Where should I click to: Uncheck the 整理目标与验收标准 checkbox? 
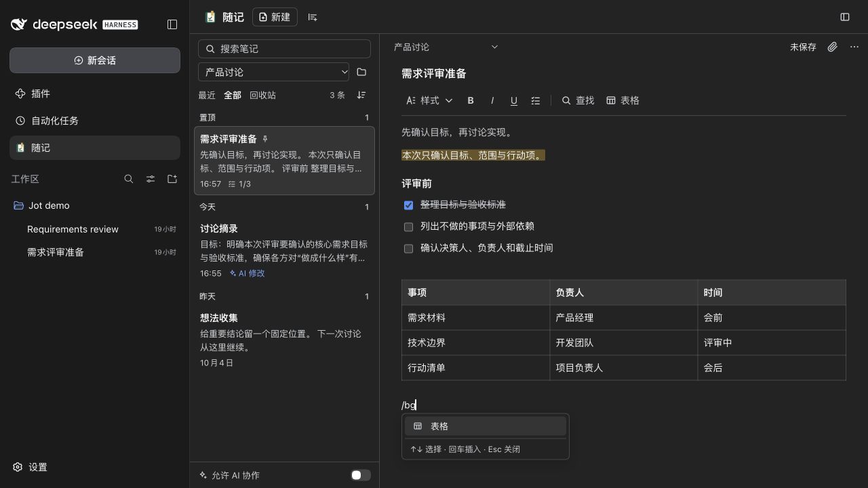(408, 205)
